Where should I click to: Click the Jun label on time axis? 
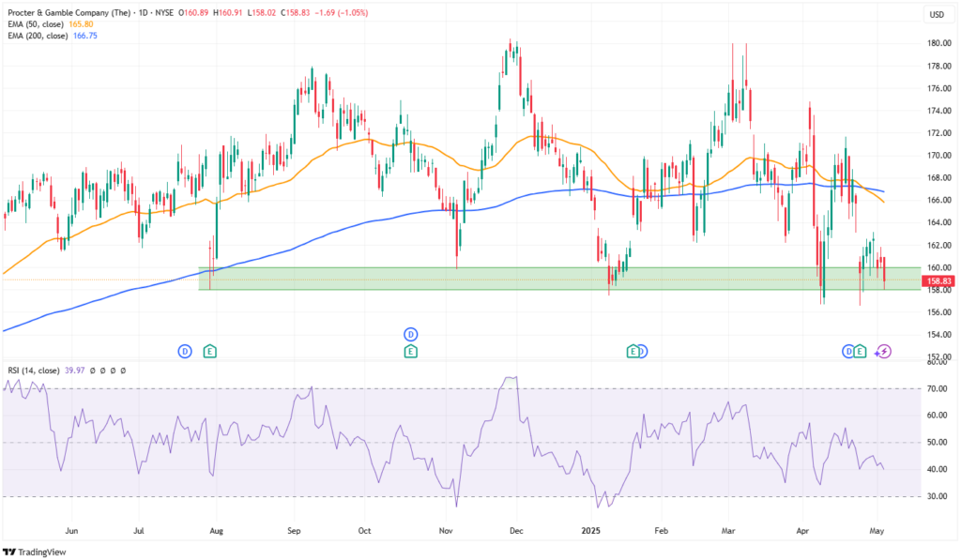[71, 531]
